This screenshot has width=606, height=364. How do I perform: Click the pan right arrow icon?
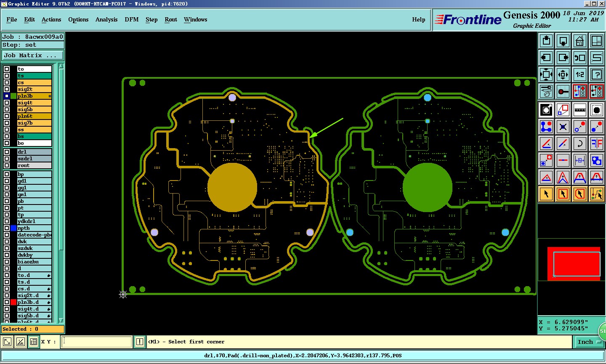click(x=563, y=58)
